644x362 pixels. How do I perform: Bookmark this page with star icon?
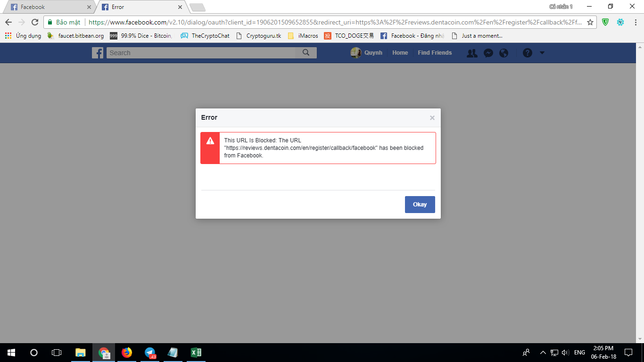pos(590,22)
